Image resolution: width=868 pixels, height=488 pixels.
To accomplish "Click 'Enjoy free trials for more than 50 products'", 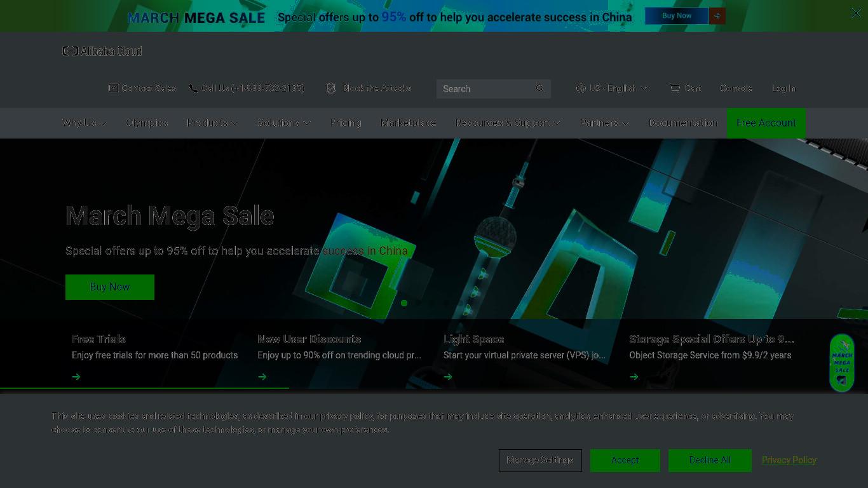I will click(x=155, y=355).
